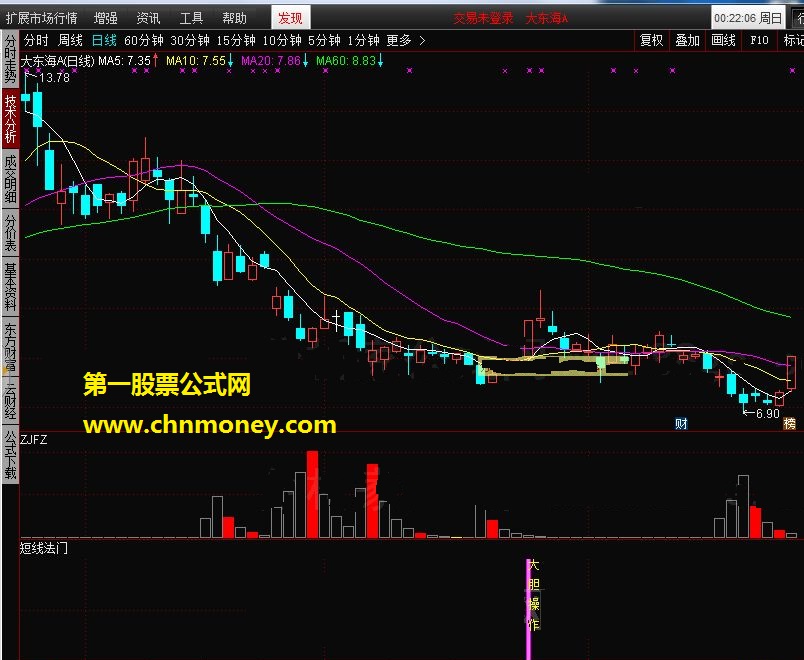Screen dimensions: 804x660
Task: Open the 扩展市场行情 menu
Action: click(42, 18)
